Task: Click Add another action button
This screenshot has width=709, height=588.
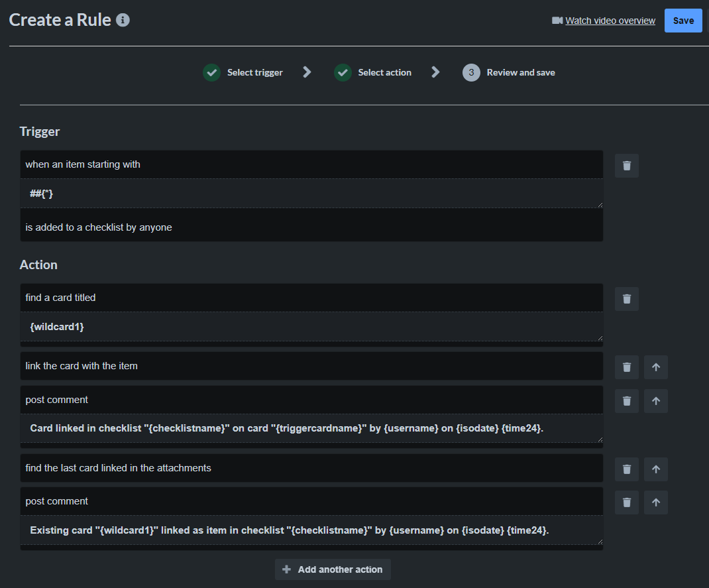Action: pos(333,569)
